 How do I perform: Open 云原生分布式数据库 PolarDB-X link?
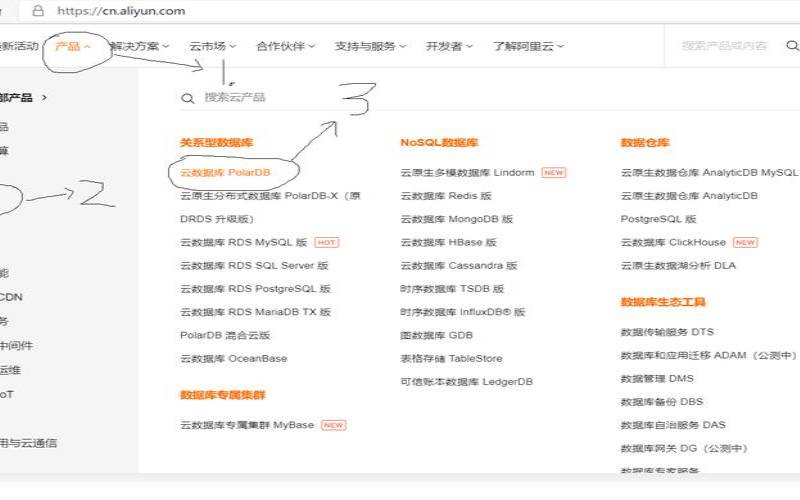coord(270,207)
